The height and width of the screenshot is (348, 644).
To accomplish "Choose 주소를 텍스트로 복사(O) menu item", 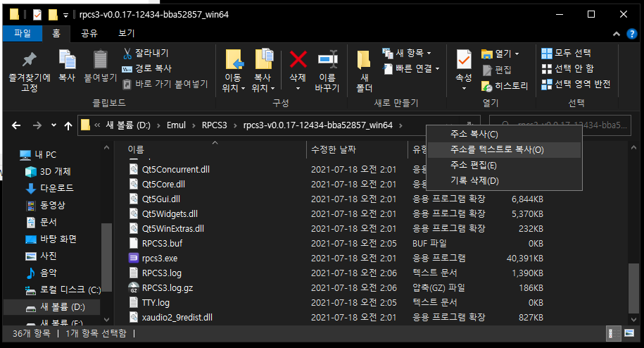I will click(x=504, y=150).
